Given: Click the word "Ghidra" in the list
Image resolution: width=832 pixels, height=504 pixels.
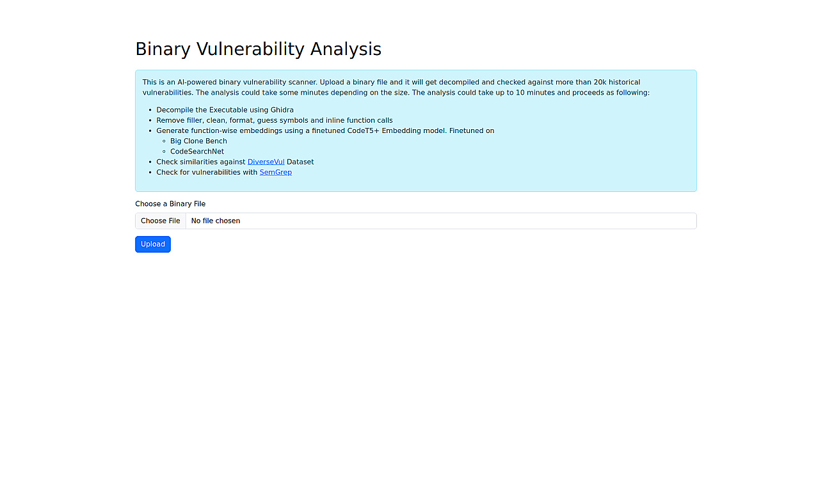Looking at the screenshot, I should click(282, 110).
